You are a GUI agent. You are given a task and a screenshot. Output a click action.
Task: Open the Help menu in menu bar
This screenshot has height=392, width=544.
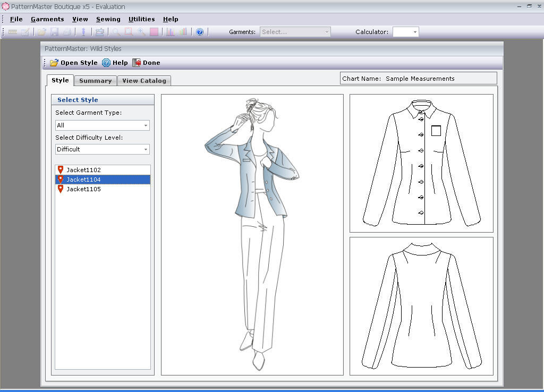(x=171, y=19)
